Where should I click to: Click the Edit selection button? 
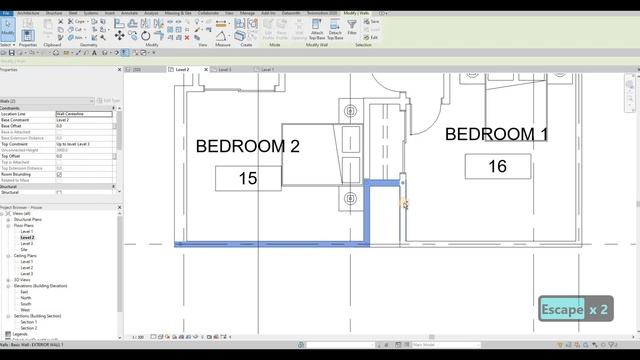(371, 37)
